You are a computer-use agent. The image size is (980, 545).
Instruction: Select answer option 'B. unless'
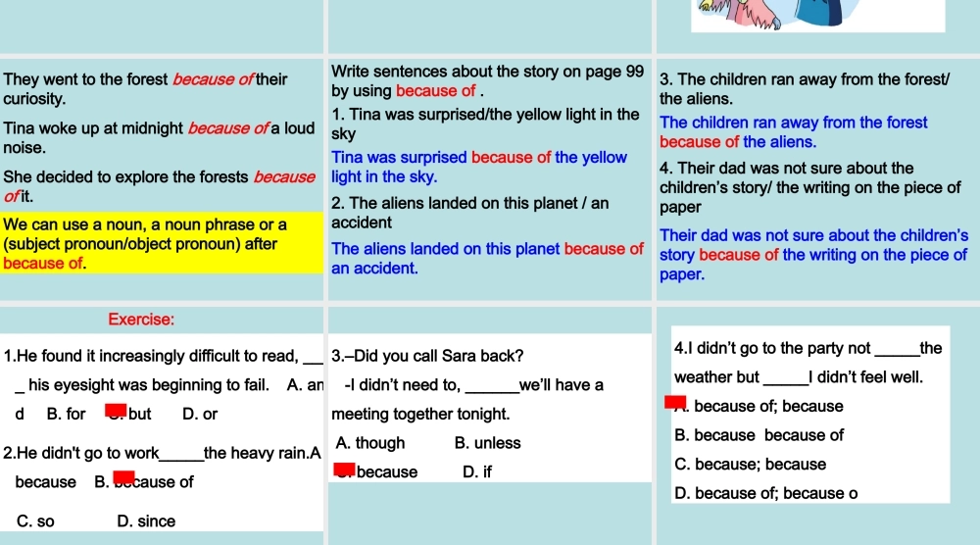tap(488, 443)
